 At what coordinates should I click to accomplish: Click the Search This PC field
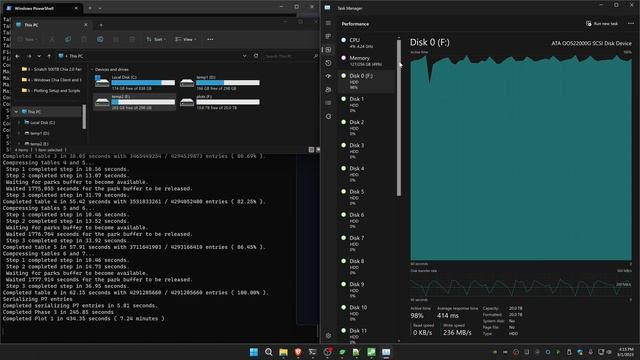coord(291,56)
